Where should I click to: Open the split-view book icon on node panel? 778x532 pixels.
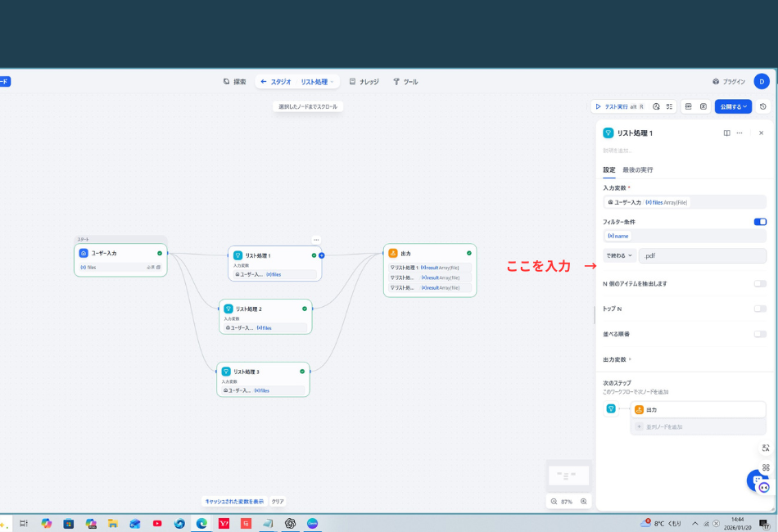click(726, 133)
